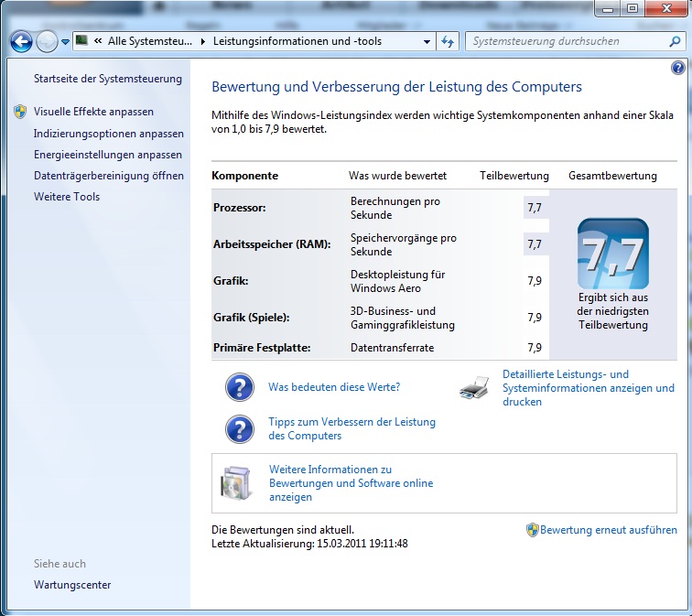Image resolution: width=692 pixels, height=616 pixels.
Task: Open Startseite der Systemsteuerung
Action: [108, 79]
